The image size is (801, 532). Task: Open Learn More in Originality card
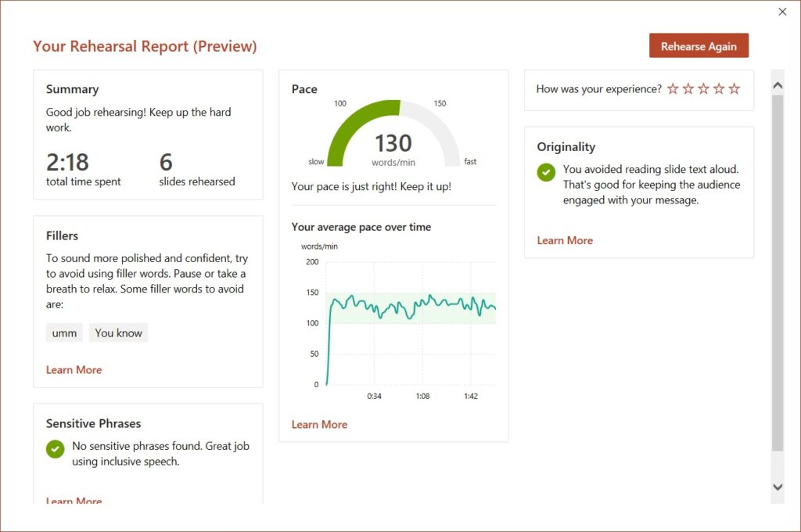(565, 241)
